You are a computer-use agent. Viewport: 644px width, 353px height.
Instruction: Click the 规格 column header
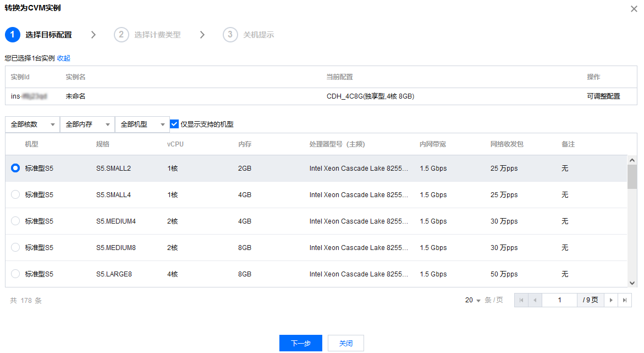coord(103,144)
